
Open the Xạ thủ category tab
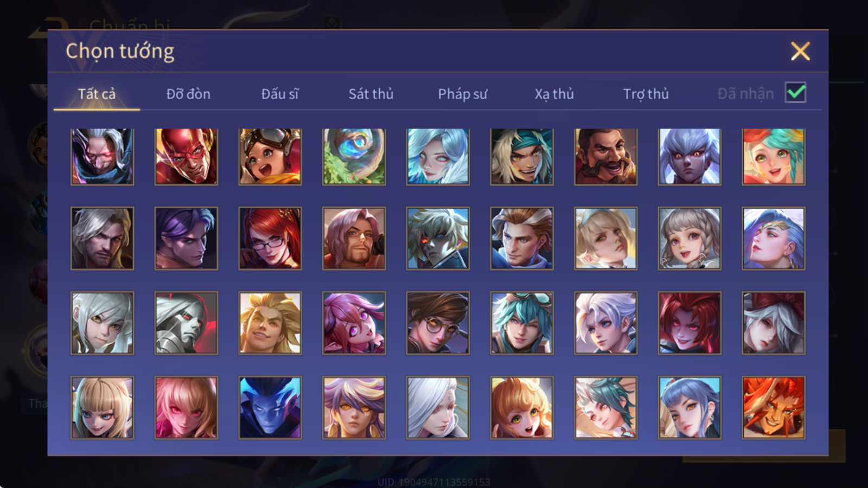point(554,94)
